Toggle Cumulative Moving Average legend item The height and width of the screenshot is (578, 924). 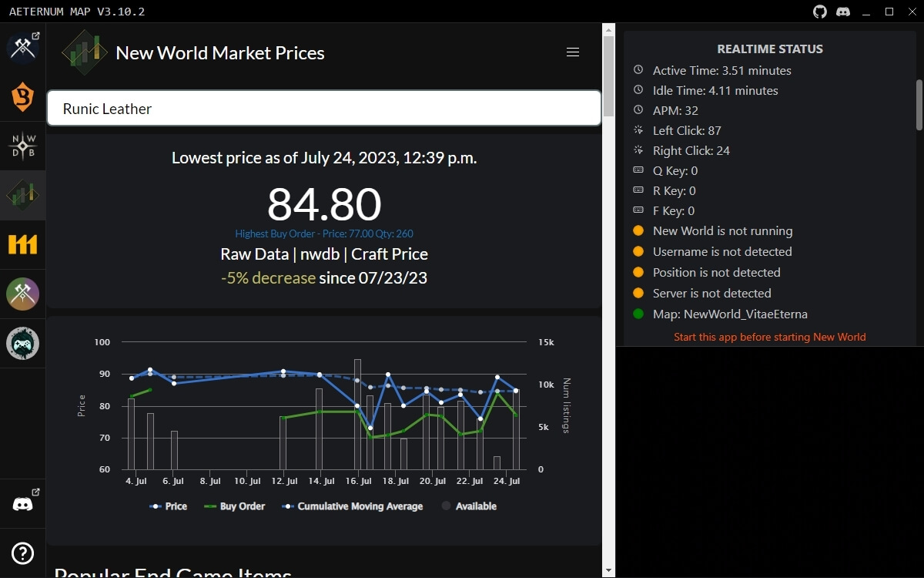point(353,506)
